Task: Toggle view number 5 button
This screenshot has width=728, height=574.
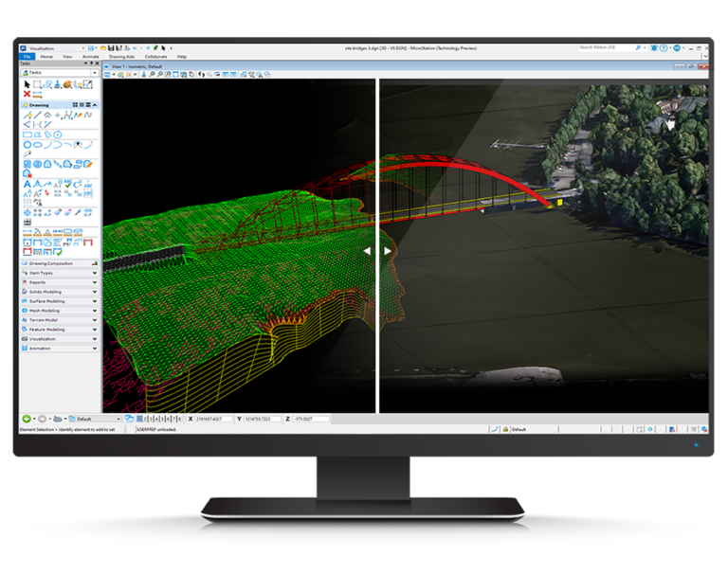Action: pos(162,419)
